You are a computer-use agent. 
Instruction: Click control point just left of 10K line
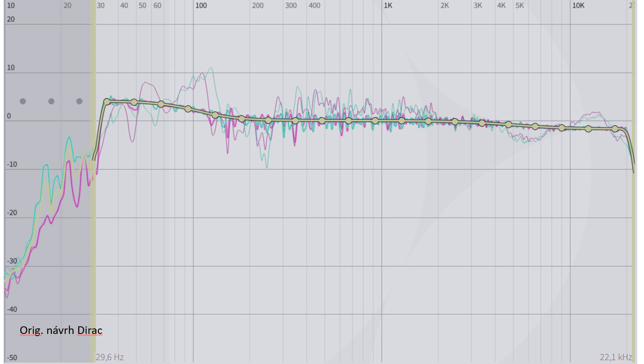562,128
